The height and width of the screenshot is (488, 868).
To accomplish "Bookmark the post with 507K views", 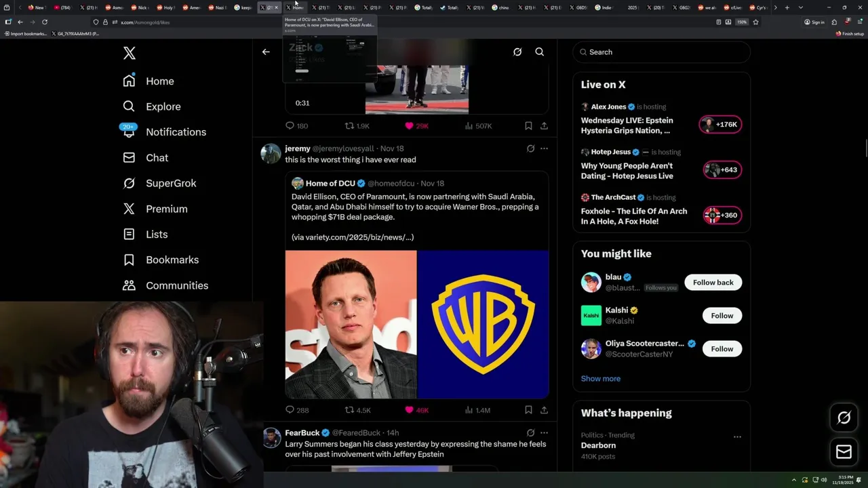I will coord(528,126).
